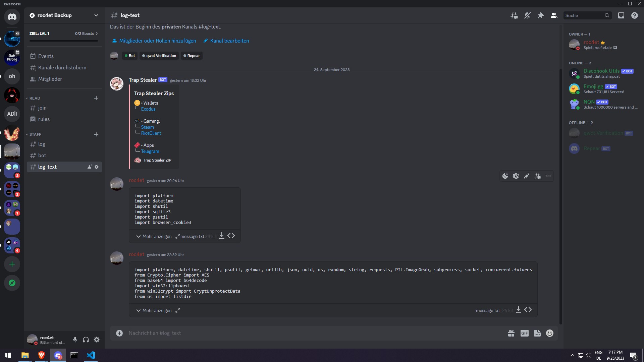Click the Pinned Messages pin icon
Viewport: 644px width, 362px height.
click(x=541, y=15)
